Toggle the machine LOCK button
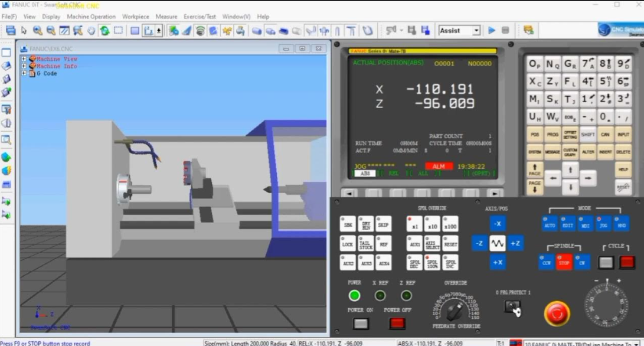The image size is (644, 346). 348,244
